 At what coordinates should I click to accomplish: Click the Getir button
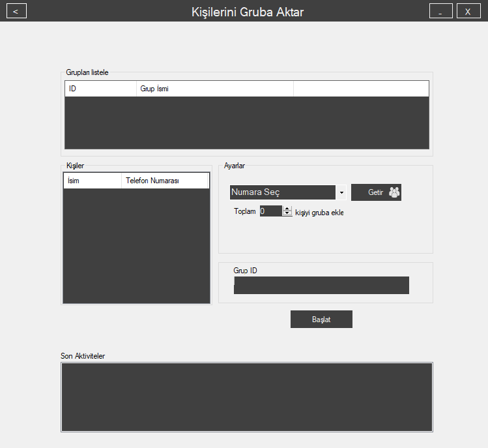pos(376,192)
